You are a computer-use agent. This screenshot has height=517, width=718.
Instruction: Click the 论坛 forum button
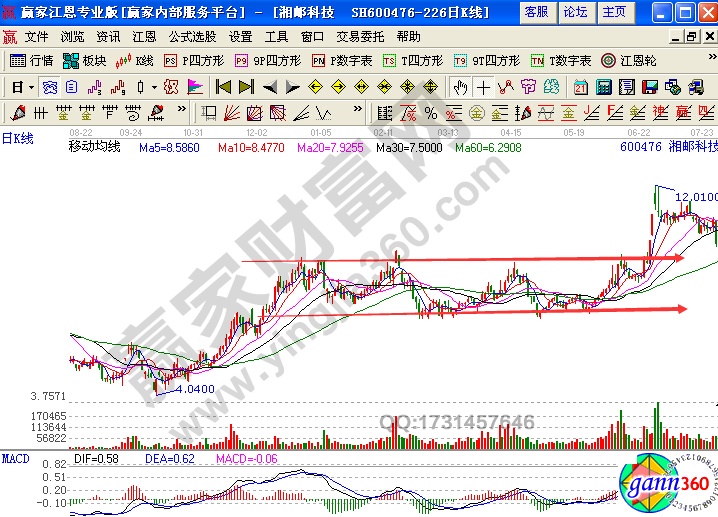click(x=575, y=12)
